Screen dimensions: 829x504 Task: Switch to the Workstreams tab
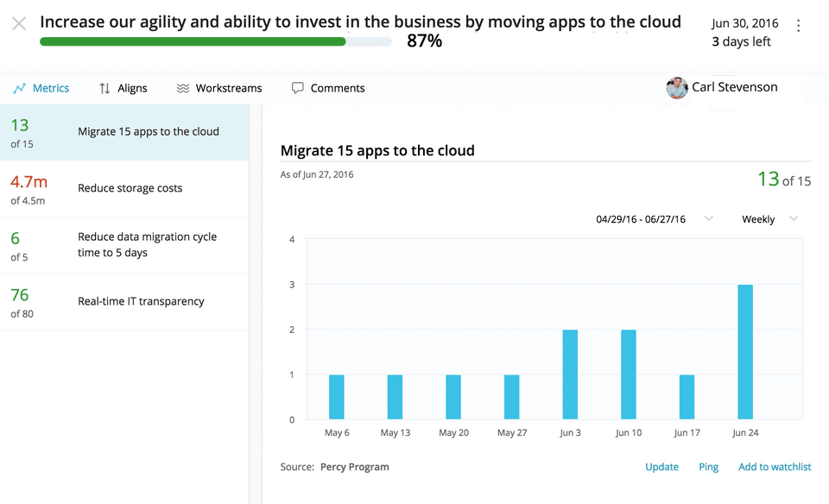click(x=228, y=88)
